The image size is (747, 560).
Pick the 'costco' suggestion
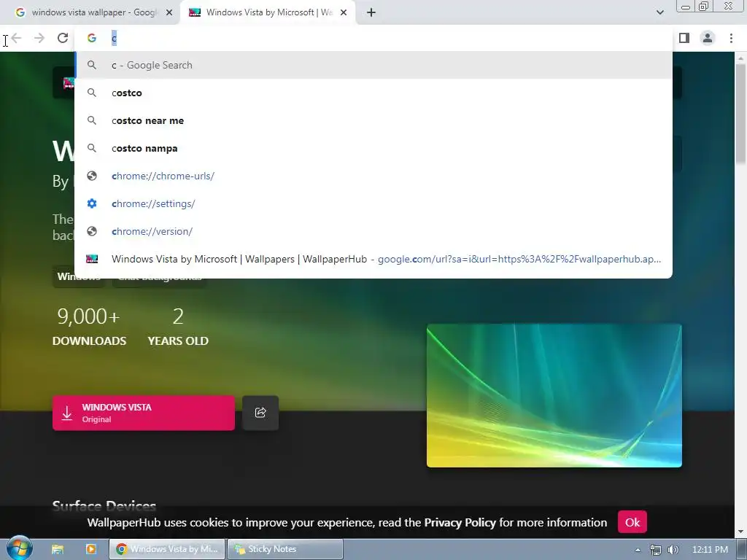click(373, 93)
